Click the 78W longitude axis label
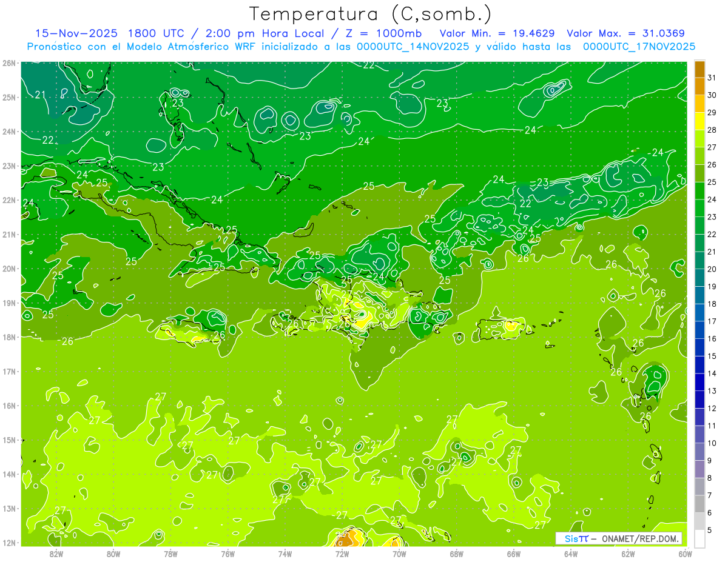Screen dimensions: 728x562 (170, 554)
